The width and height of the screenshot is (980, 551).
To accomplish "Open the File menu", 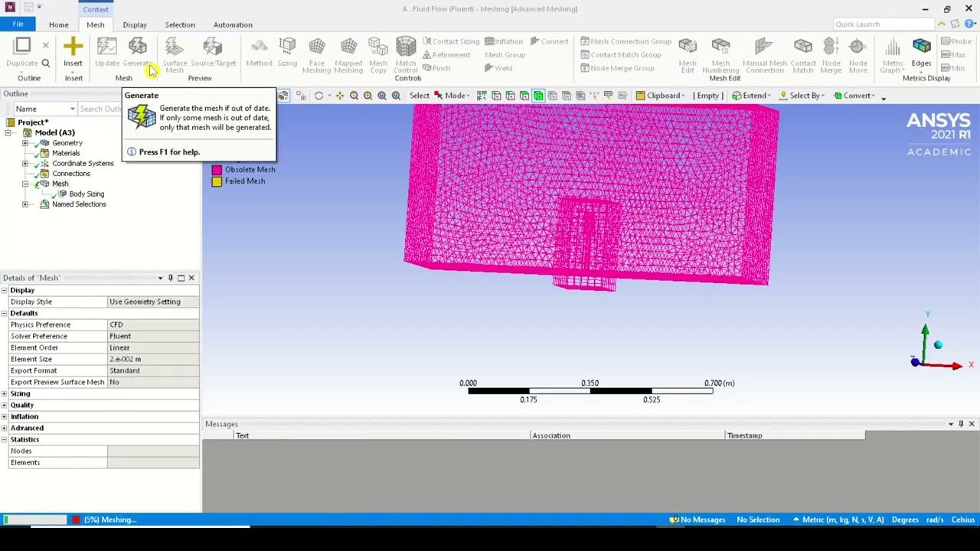I will (18, 24).
